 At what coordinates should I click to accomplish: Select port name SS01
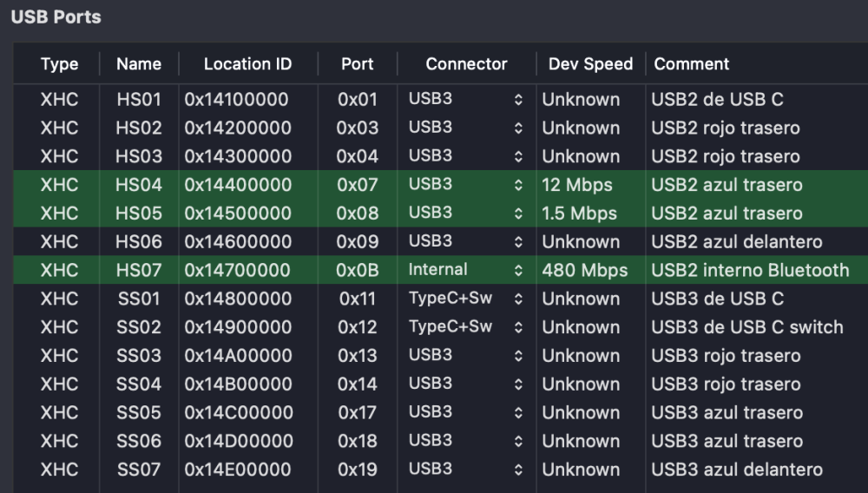point(139,299)
